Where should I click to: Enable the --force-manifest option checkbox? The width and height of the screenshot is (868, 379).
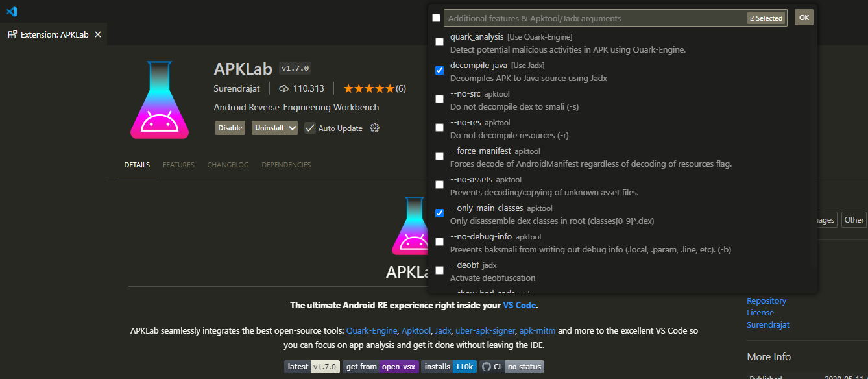pos(440,156)
